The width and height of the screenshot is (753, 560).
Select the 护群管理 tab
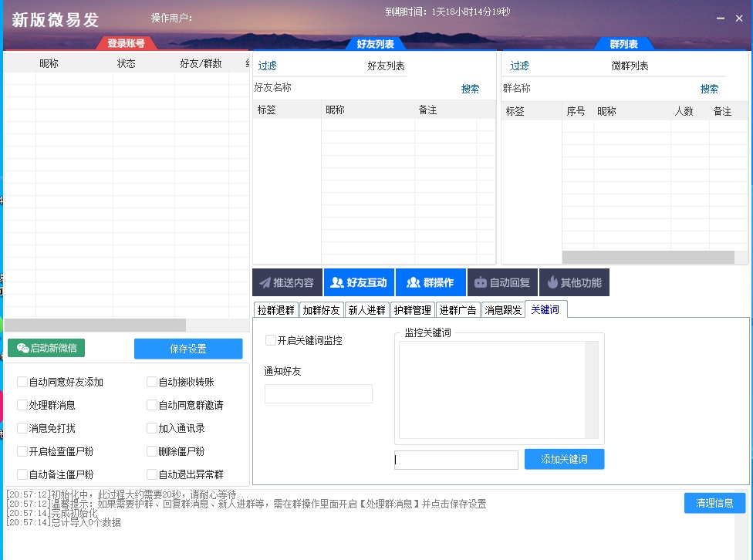(413, 310)
